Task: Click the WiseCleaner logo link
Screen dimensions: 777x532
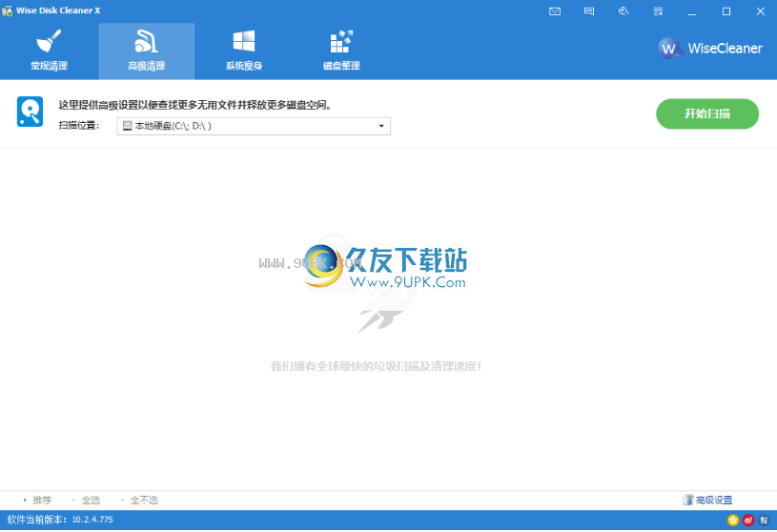Action: [x=710, y=49]
